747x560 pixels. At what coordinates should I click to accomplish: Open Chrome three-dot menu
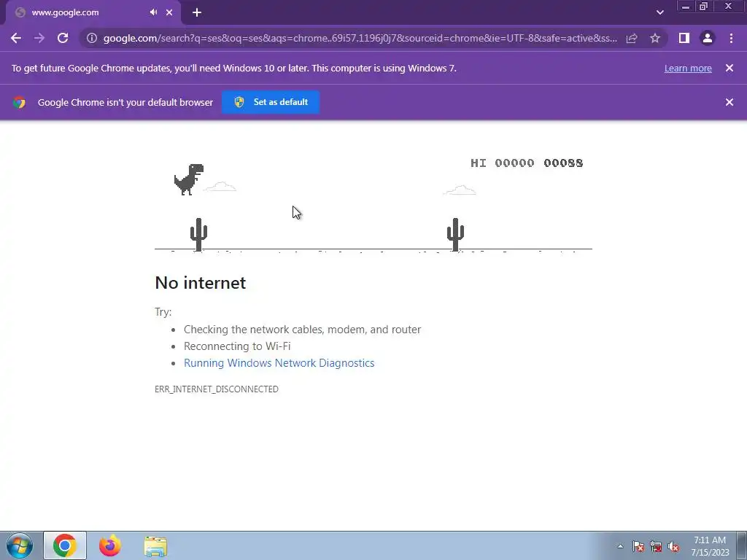pos(731,38)
